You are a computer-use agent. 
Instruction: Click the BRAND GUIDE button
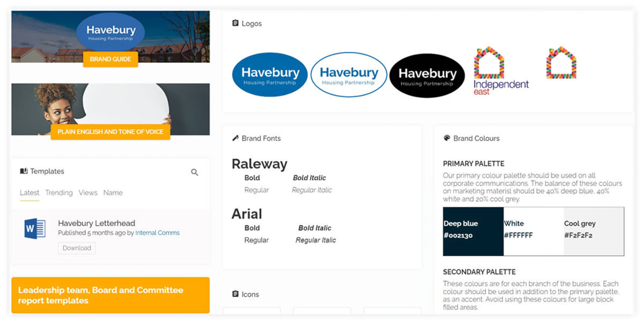coord(110,60)
